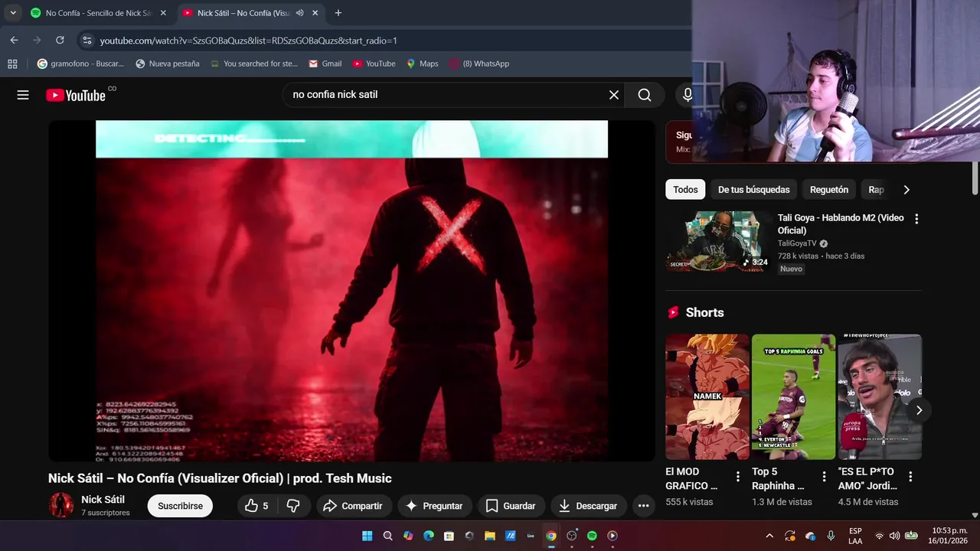Viewport: 980px width, 551px height.
Task: Select the De tus búsquedas filter chip
Action: point(753,190)
